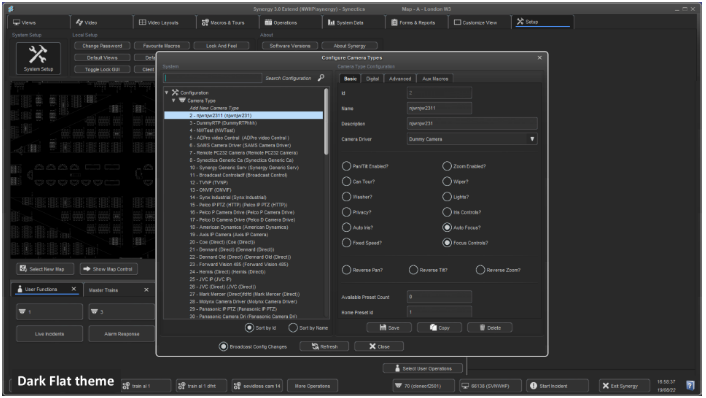Enable the Zoom Enabled? option
This screenshot has width=706, height=398.
[x=447, y=166]
